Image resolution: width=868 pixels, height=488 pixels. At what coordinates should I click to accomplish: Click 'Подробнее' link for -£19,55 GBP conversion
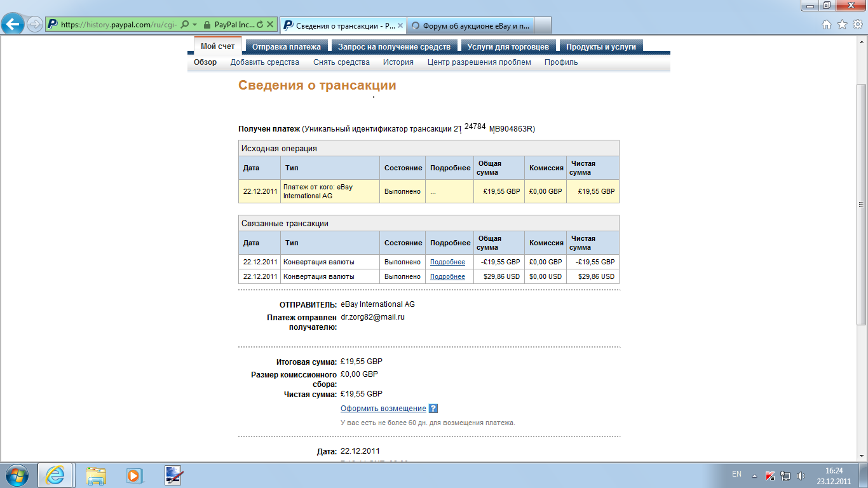click(x=447, y=262)
